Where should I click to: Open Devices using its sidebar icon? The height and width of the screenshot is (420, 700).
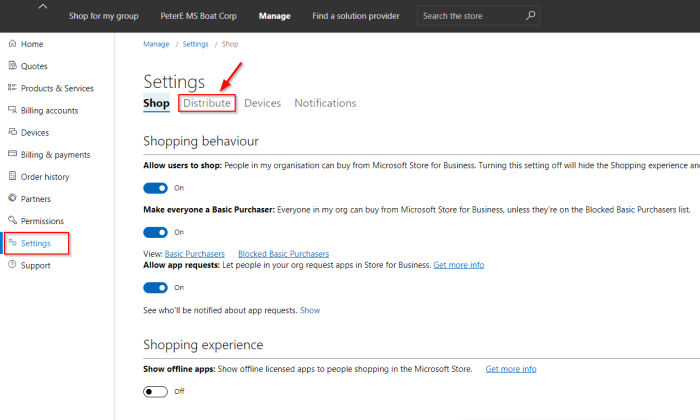pyautogui.click(x=12, y=132)
